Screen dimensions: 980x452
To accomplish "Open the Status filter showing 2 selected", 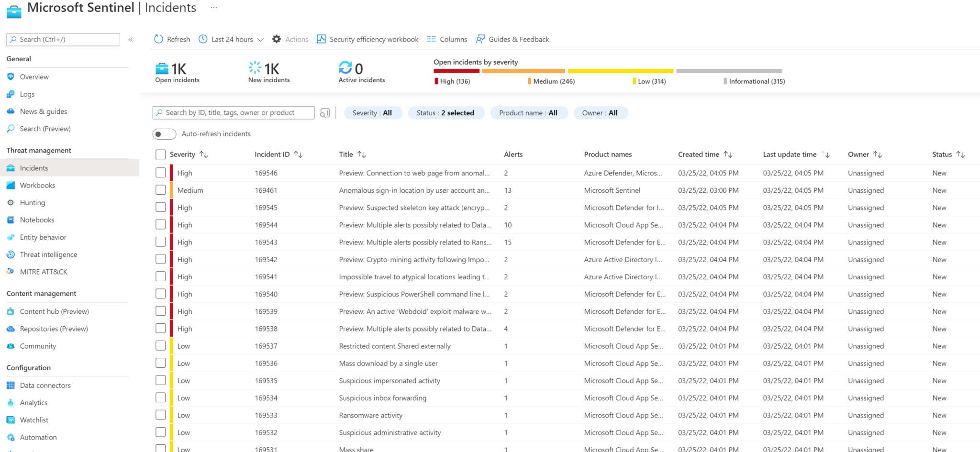I will click(446, 113).
